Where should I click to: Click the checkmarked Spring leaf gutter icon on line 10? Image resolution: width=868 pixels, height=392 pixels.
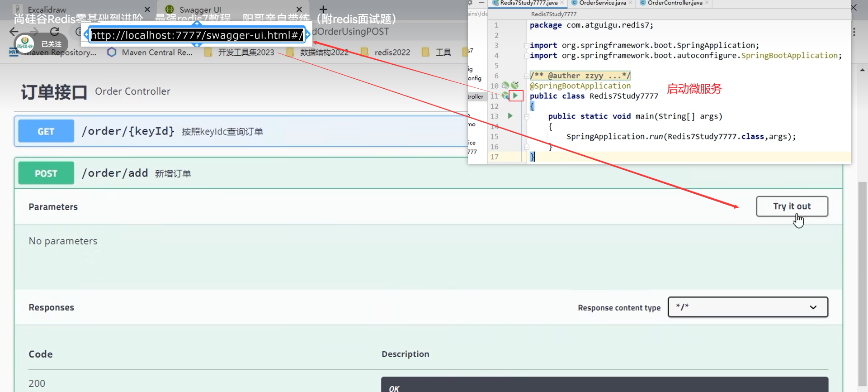pos(515,85)
